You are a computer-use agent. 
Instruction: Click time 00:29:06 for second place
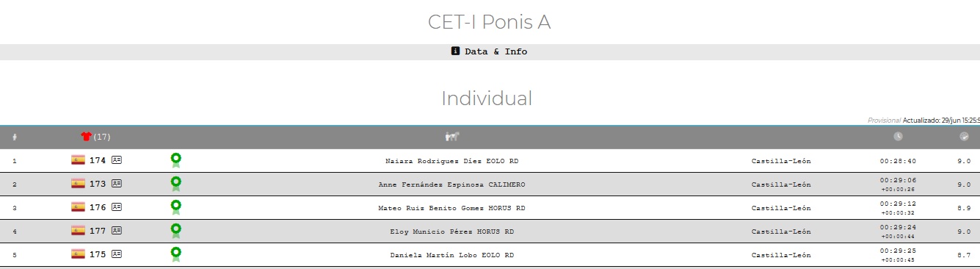(x=898, y=180)
